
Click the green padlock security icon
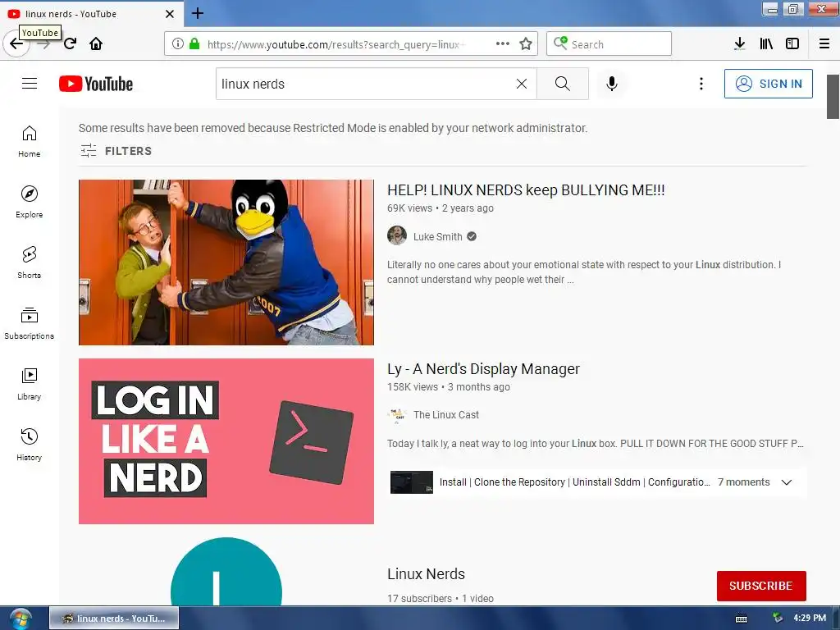point(194,43)
